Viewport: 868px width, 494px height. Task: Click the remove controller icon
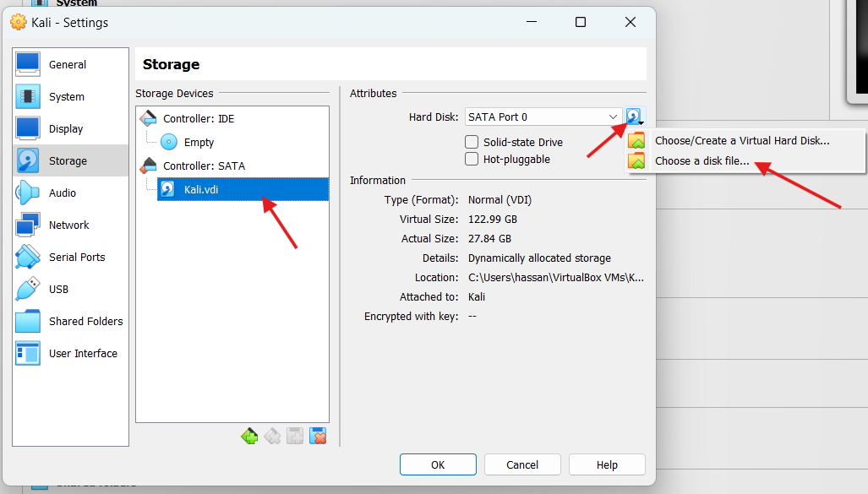tap(272, 436)
